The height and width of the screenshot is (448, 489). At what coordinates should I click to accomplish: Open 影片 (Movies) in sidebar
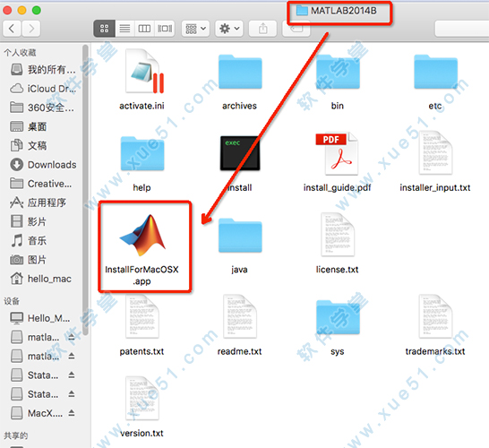click(x=29, y=222)
